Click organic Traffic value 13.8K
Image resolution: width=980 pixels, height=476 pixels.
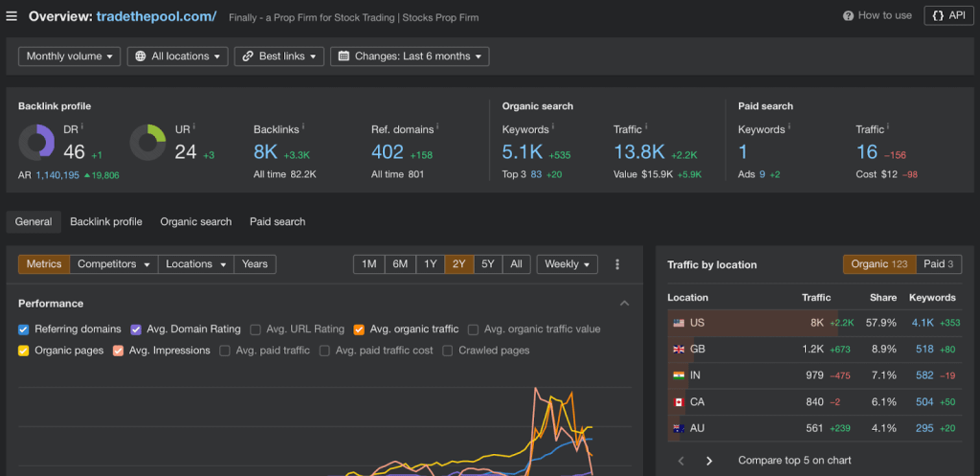(639, 152)
